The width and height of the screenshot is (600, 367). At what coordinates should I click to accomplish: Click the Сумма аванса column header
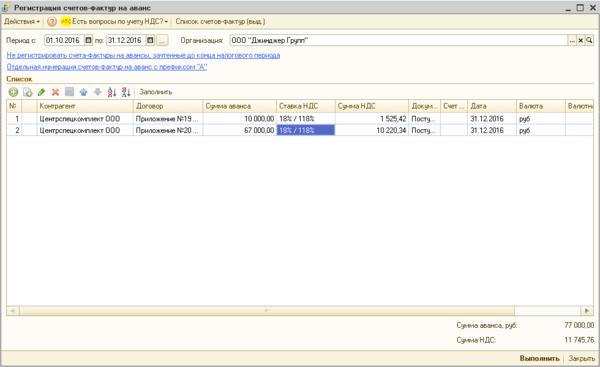coord(240,106)
